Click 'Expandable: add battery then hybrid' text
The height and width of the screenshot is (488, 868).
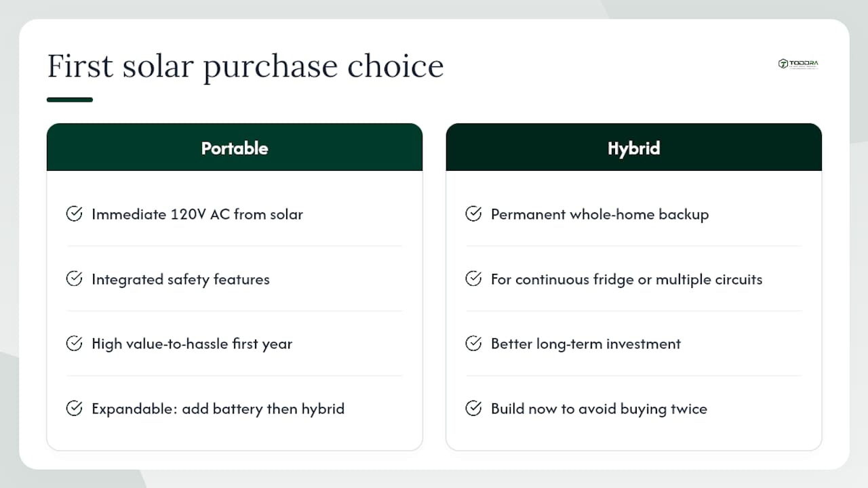click(218, 409)
